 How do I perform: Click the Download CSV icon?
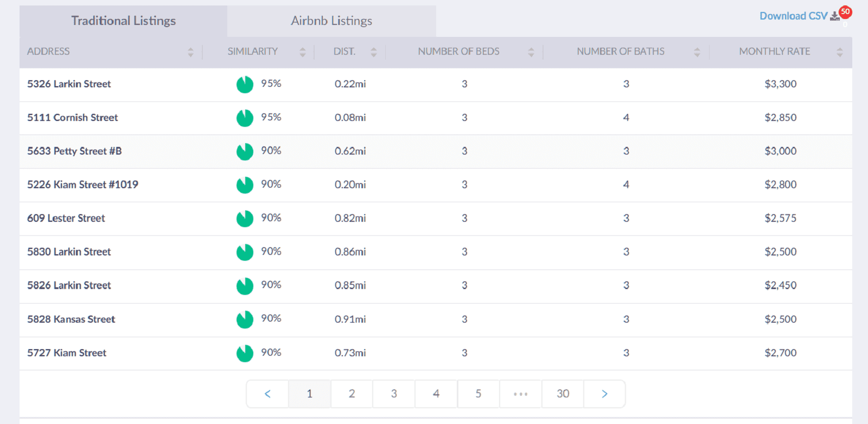(835, 16)
